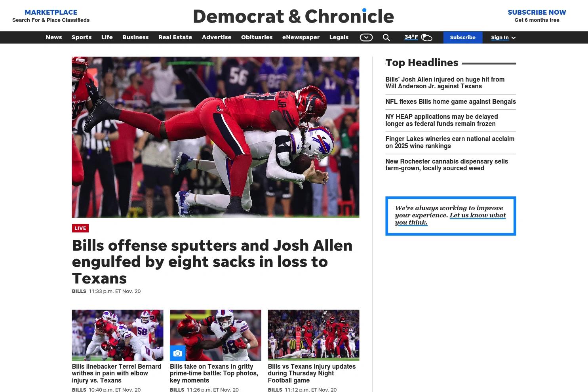Open the photo gallery camera icon

[x=177, y=353]
